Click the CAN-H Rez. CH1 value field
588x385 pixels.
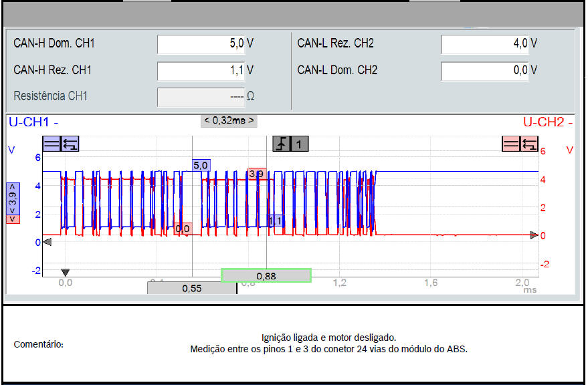click(x=207, y=70)
